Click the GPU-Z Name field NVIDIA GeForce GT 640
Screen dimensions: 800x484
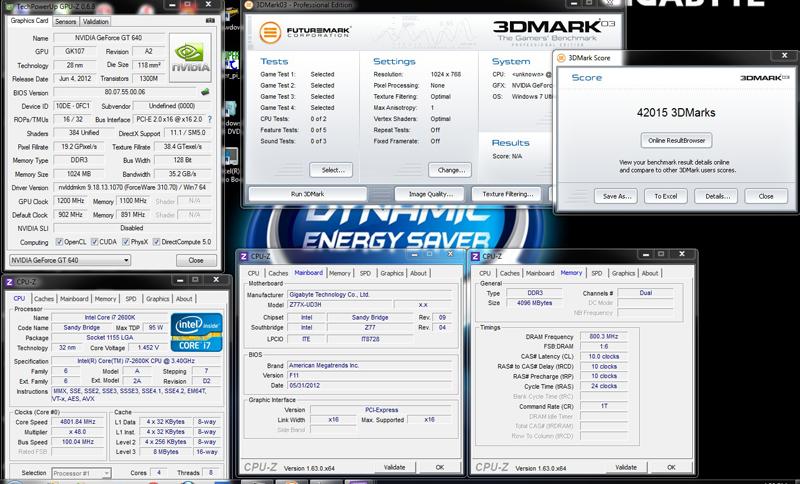pos(109,38)
